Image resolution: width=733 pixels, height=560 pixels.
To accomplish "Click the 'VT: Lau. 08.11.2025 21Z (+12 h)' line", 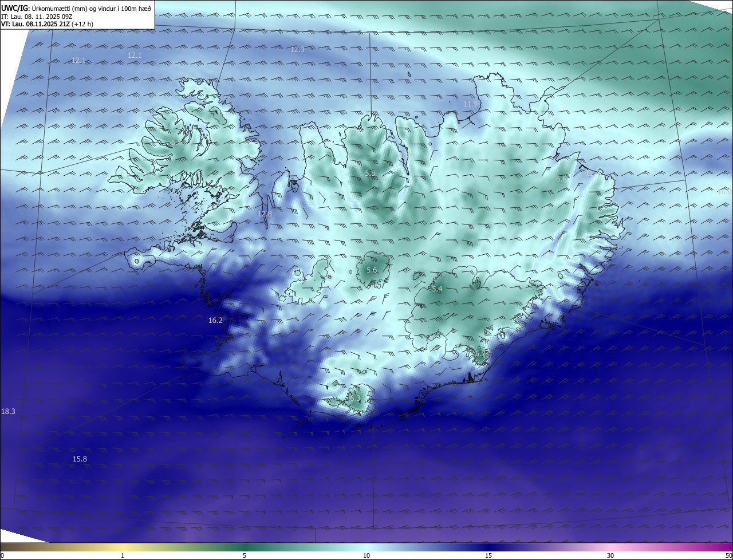I will pyautogui.click(x=47, y=24).
